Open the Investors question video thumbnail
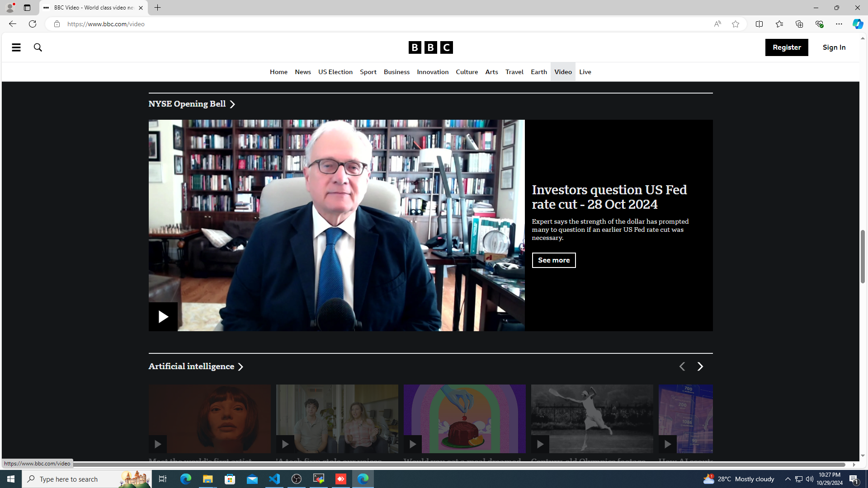The width and height of the screenshot is (868, 488). click(x=337, y=225)
